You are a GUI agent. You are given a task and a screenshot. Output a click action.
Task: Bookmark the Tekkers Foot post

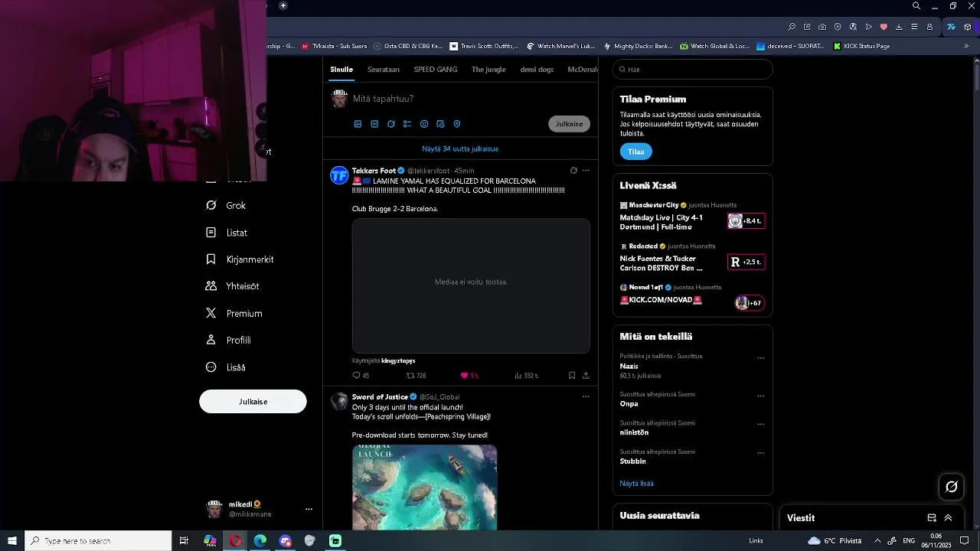point(572,376)
